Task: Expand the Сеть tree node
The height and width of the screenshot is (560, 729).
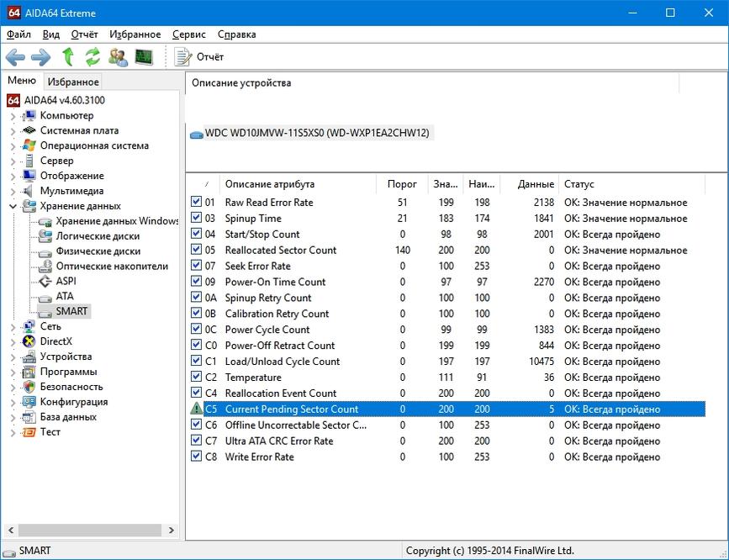Action: pyautogui.click(x=13, y=327)
